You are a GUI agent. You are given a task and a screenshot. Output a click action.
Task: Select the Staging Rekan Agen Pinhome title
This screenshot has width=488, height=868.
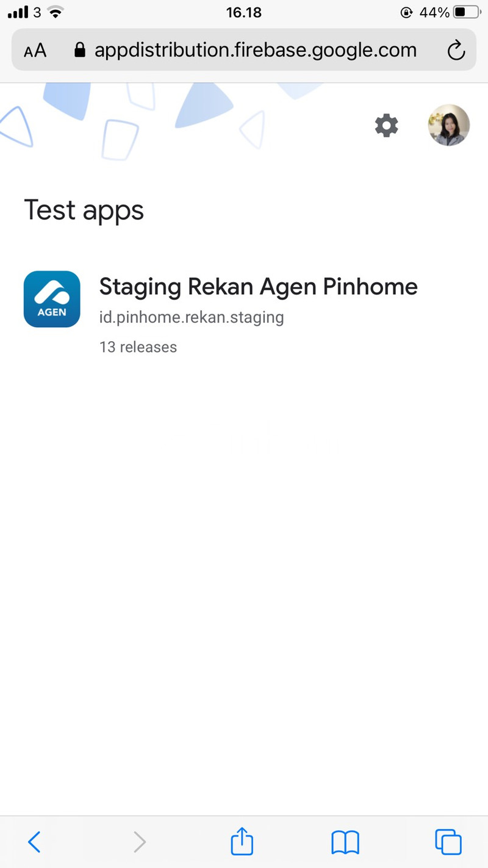click(x=258, y=286)
